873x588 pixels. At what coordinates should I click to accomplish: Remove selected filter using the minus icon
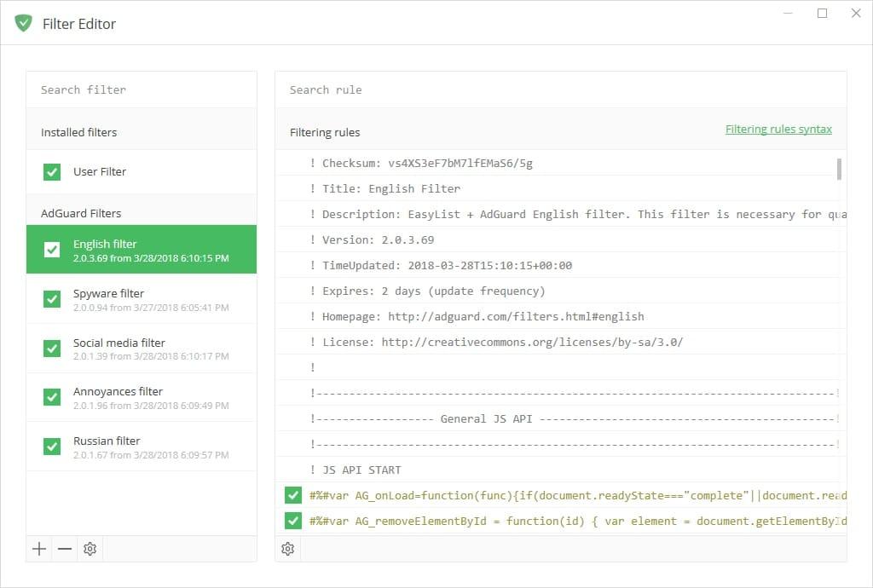tap(64, 549)
